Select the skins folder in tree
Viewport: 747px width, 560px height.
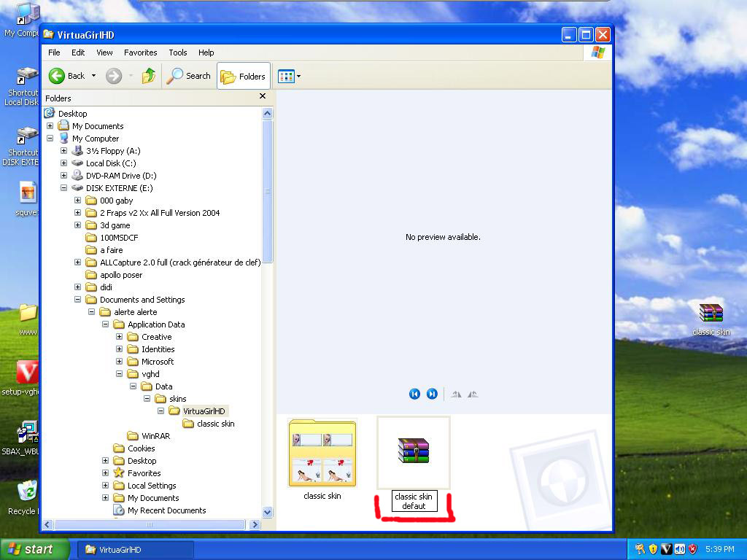(178, 399)
